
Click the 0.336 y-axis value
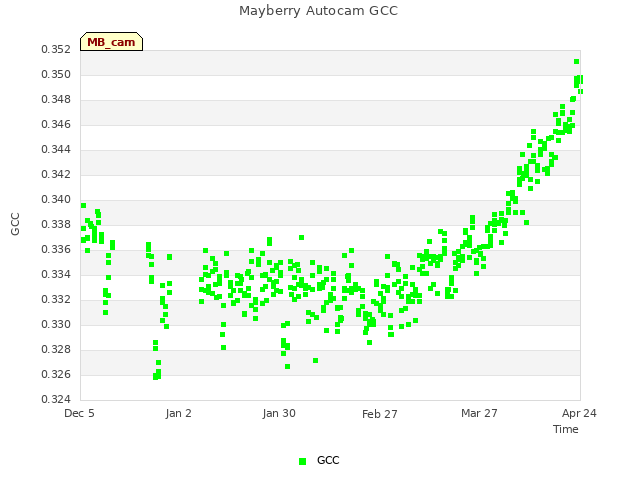pos(56,249)
